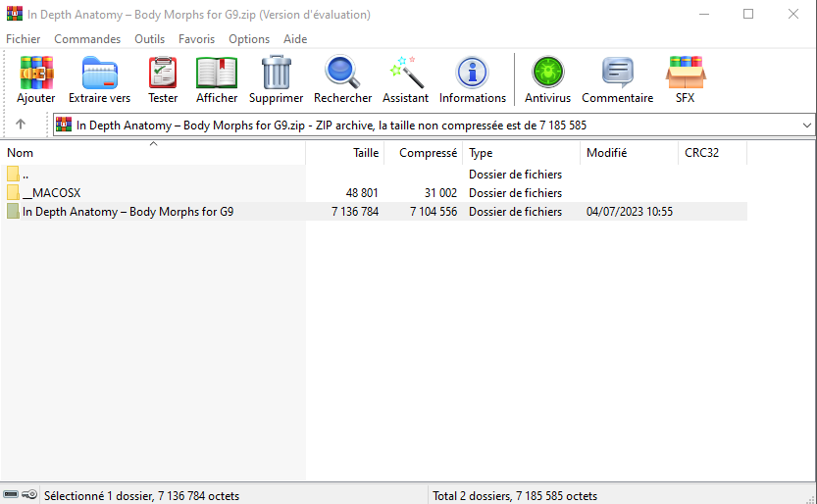
Task: Click the archive path text in address bar
Action: pyautogui.click(x=332, y=126)
